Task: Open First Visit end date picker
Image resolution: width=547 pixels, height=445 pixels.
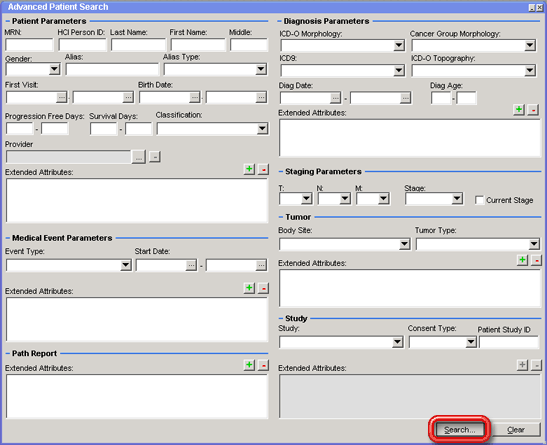Action: coord(128,97)
